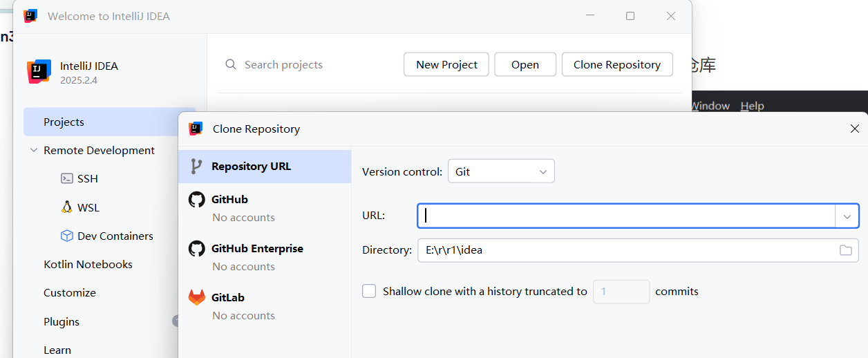This screenshot has height=358, width=868.
Task: Click the Repository URL branch icon
Action: coord(196,166)
